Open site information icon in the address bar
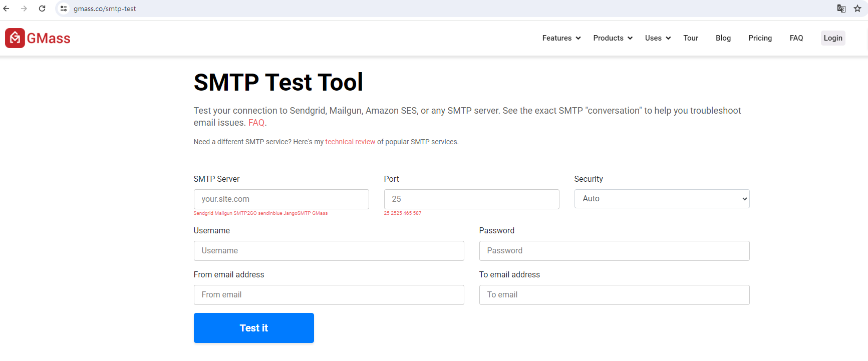 tap(64, 9)
